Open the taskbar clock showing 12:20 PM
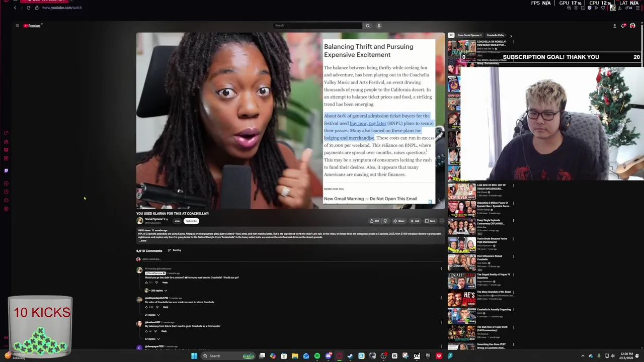 coord(626,356)
